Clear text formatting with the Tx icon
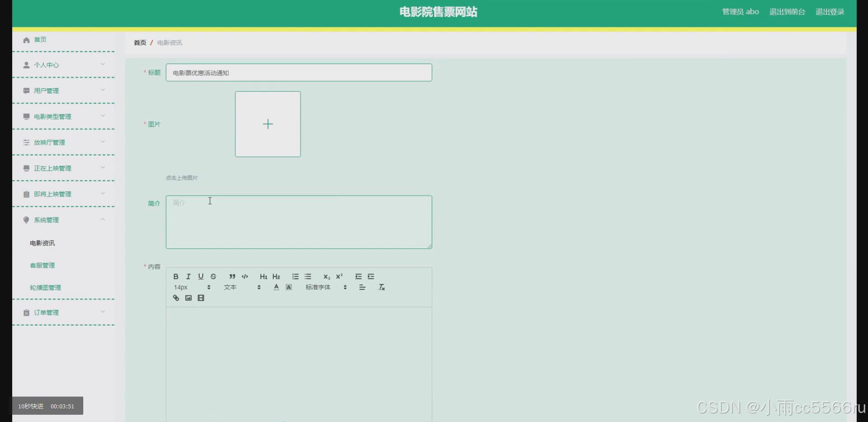Screen dimensions: 868x422 click(382, 287)
